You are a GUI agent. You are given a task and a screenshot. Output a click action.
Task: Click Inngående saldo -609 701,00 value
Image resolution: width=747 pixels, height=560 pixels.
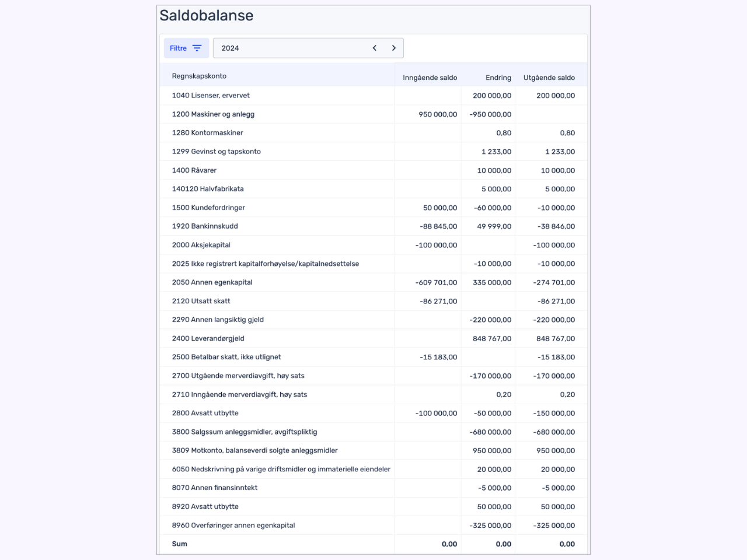(436, 282)
